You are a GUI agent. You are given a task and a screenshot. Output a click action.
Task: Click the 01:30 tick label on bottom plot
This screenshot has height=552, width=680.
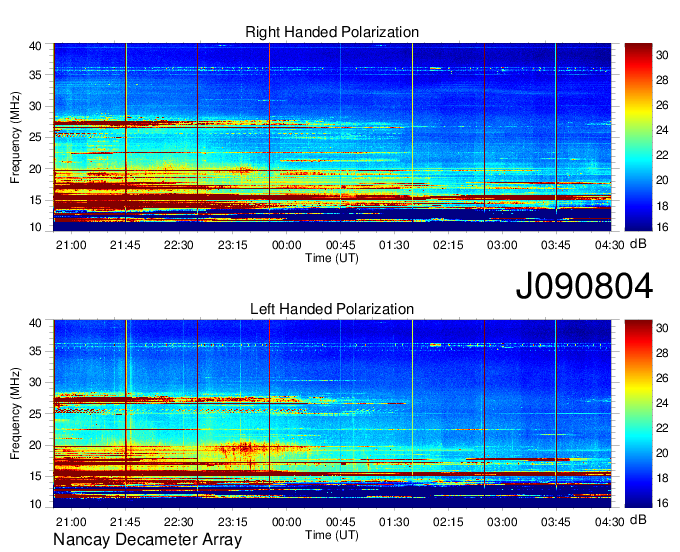point(394,522)
